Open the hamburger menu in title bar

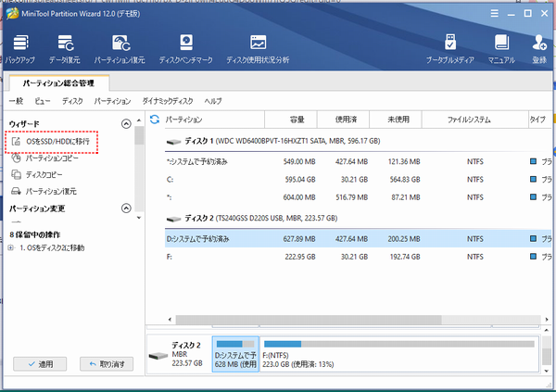click(x=494, y=14)
